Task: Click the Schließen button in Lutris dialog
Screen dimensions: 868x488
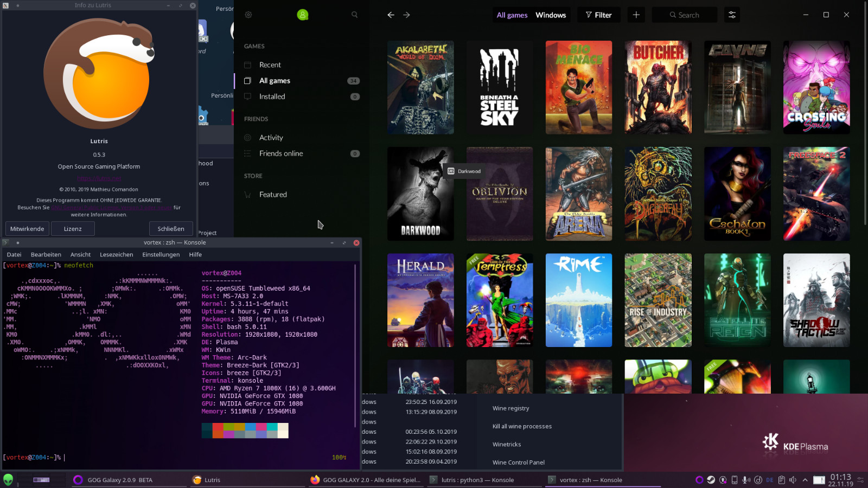Action: [171, 229]
